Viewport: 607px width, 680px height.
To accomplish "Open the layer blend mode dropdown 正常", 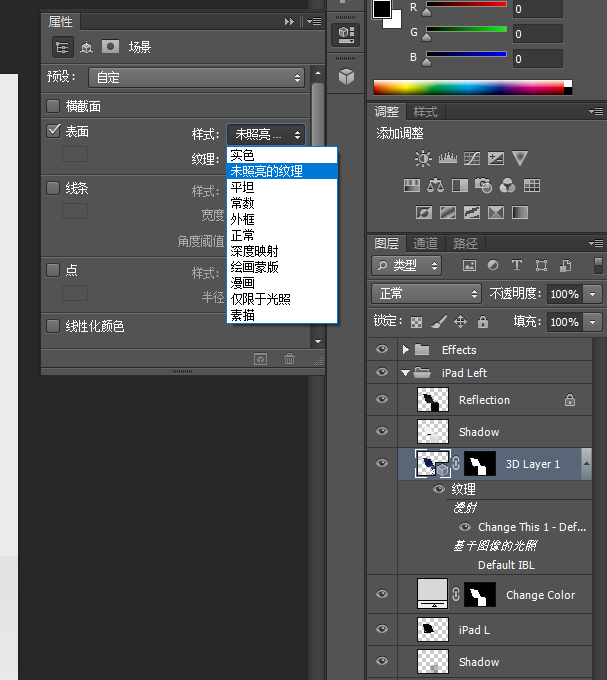I will (x=426, y=294).
